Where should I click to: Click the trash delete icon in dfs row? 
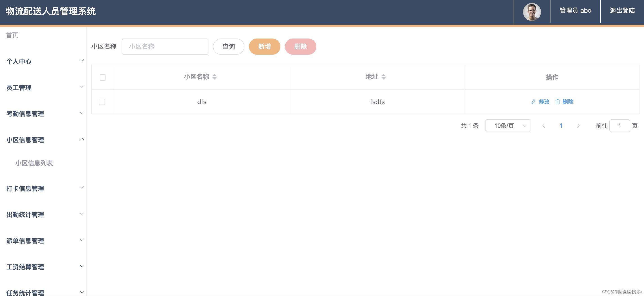pos(557,102)
